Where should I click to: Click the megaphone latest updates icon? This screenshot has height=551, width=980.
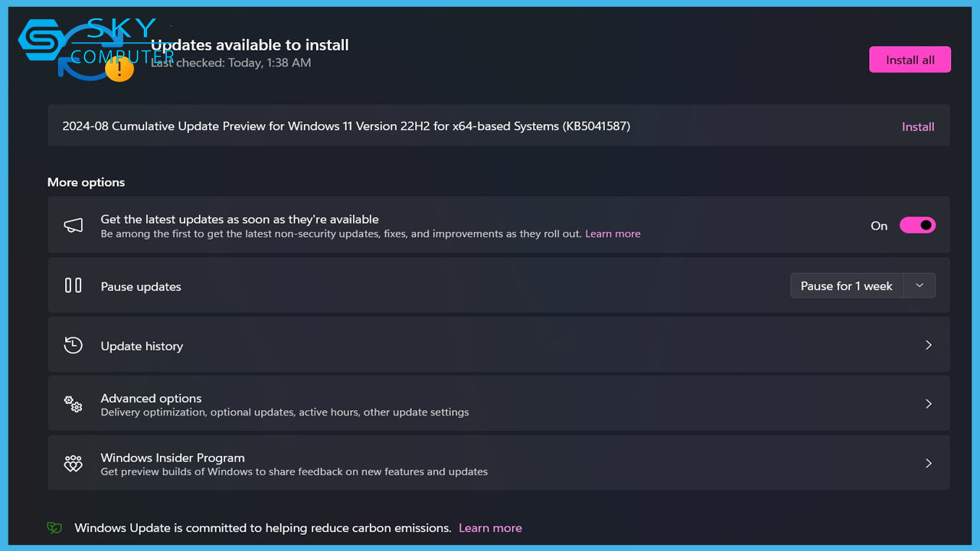[73, 225]
